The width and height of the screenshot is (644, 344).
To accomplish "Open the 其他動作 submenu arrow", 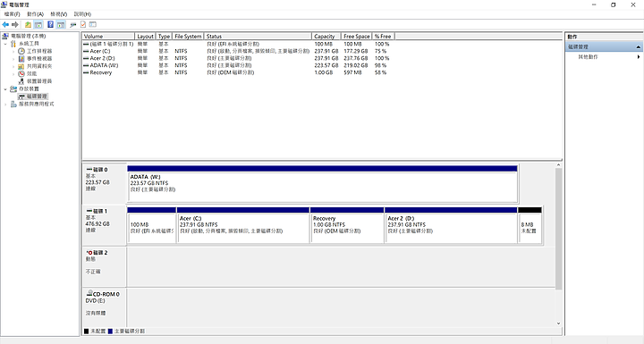I will coord(639,56).
